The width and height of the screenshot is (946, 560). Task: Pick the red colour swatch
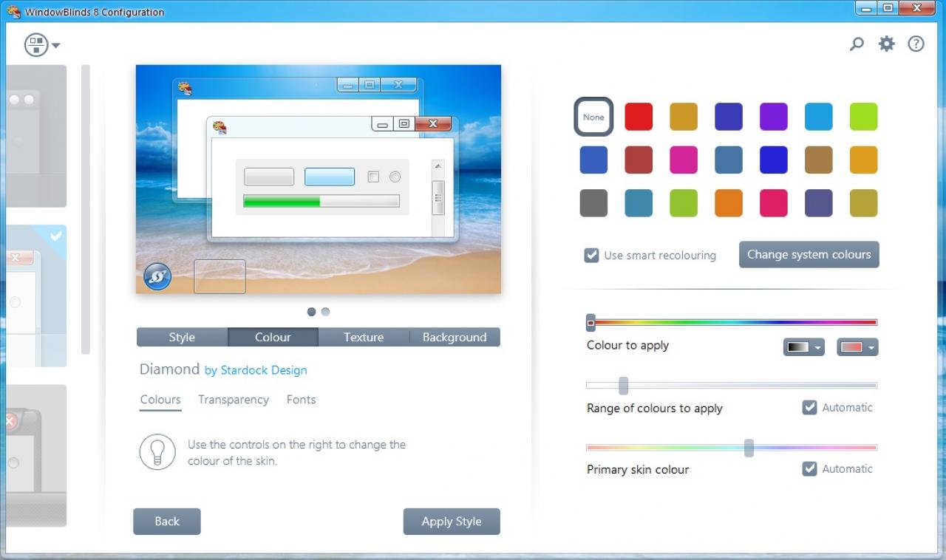click(639, 117)
